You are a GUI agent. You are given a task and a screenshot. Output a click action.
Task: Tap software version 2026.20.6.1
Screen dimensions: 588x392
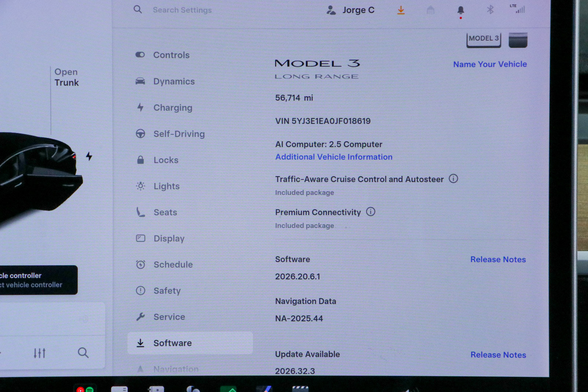298,276
